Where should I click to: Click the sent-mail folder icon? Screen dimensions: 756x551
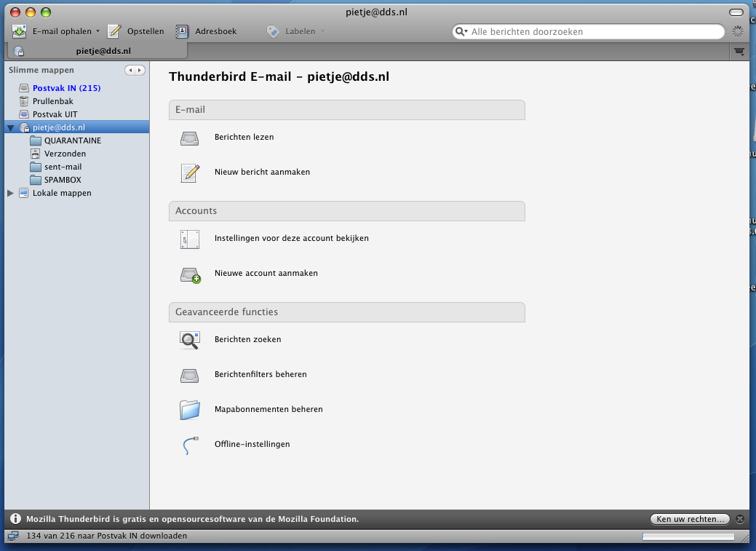point(36,167)
